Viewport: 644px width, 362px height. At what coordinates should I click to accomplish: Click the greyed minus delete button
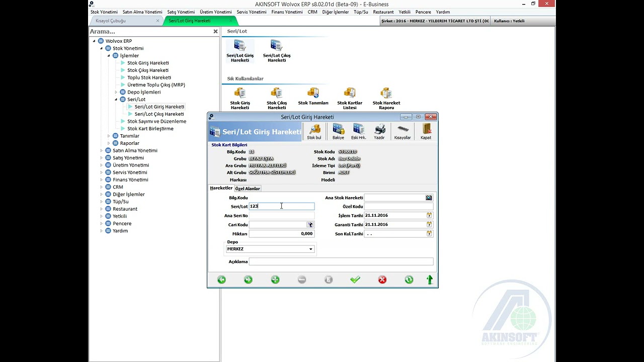tap(302, 280)
